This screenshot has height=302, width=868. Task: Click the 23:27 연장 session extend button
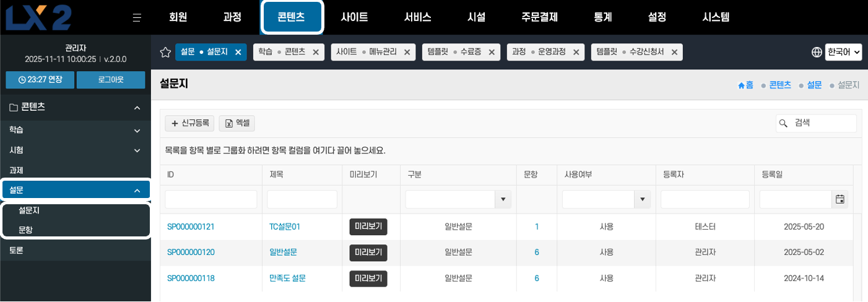pyautogui.click(x=40, y=80)
